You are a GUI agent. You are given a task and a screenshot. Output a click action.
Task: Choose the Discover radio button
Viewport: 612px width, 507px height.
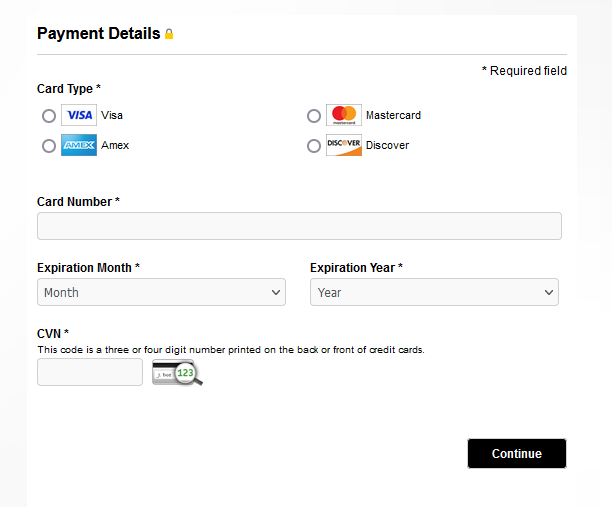pyautogui.click(x=314, y=146)
